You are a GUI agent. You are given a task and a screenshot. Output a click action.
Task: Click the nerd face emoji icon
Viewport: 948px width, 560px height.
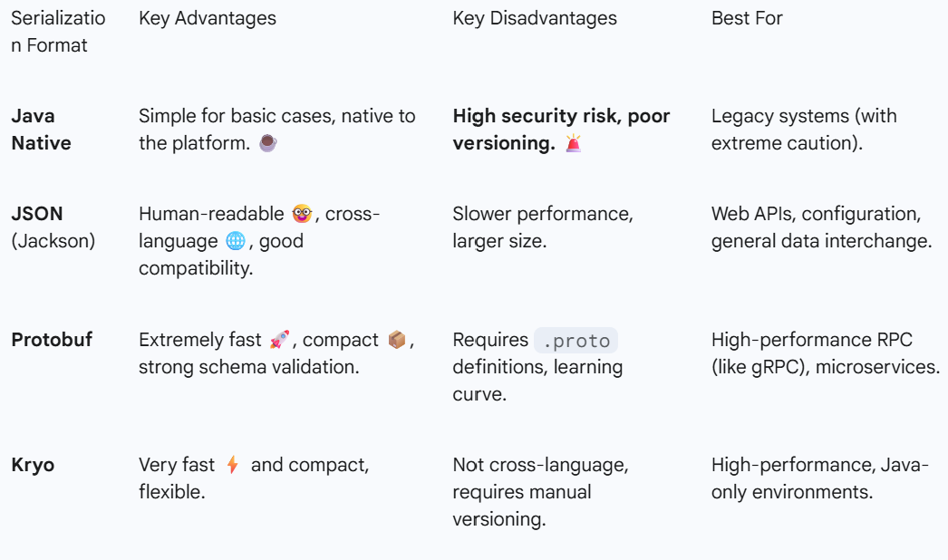[x=301, y=214]
